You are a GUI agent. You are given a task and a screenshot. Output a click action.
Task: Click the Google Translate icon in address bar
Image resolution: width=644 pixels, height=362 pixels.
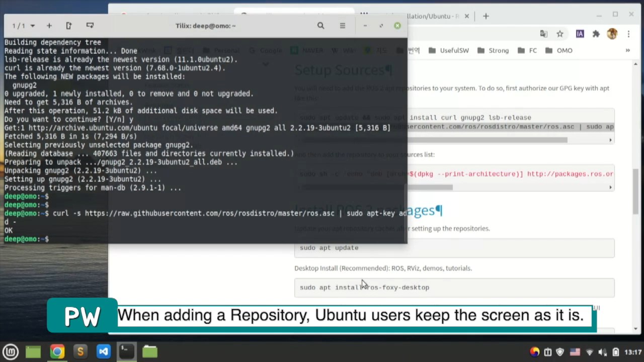point(543,34)
